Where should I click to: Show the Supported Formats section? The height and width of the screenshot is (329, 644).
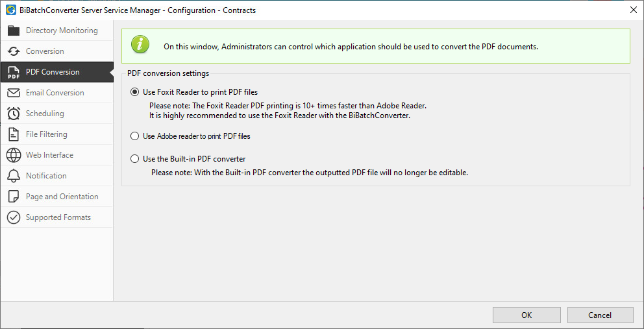(x=58, y=217)
